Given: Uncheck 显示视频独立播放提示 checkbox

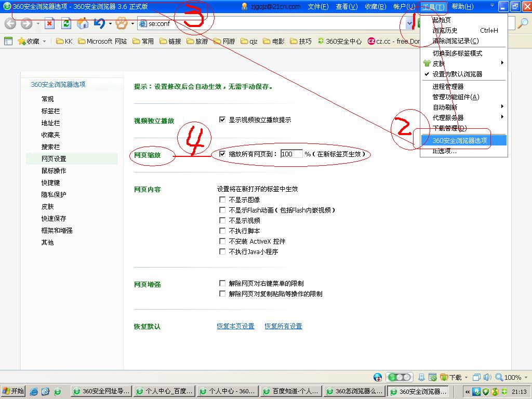Looking at the screenshot, I should coord(222,120).
